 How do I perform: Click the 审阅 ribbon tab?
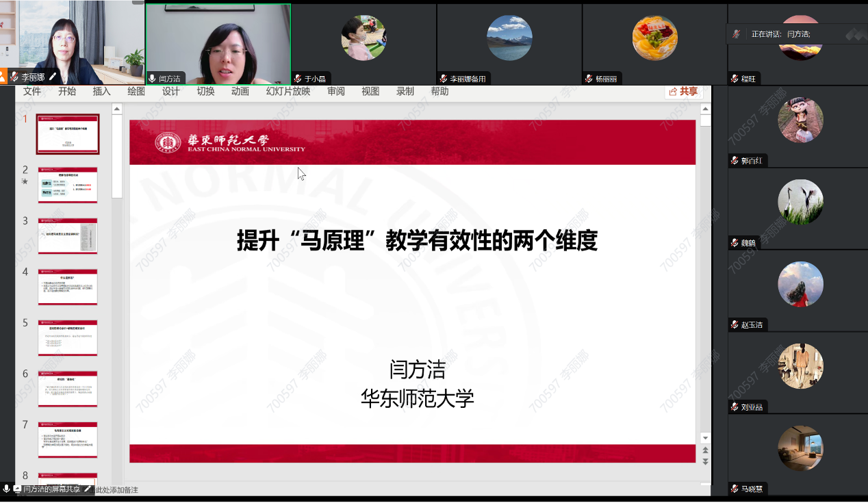click(335, 92)
